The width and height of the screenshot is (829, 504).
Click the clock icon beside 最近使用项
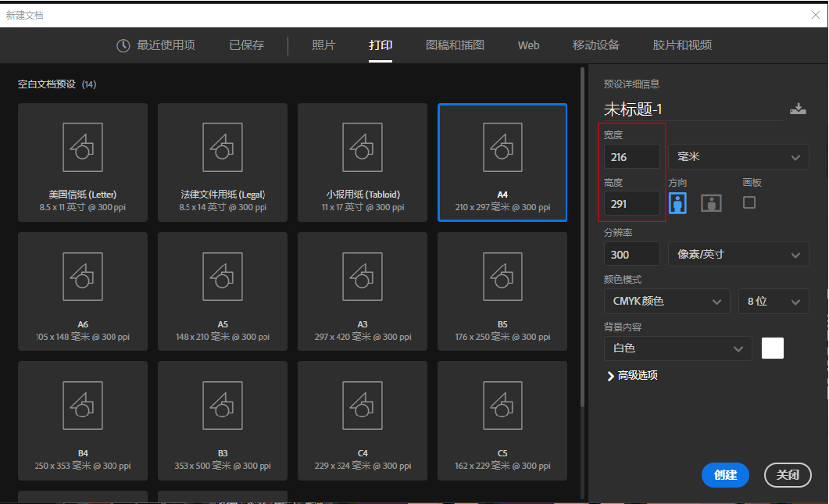[123, 45]
